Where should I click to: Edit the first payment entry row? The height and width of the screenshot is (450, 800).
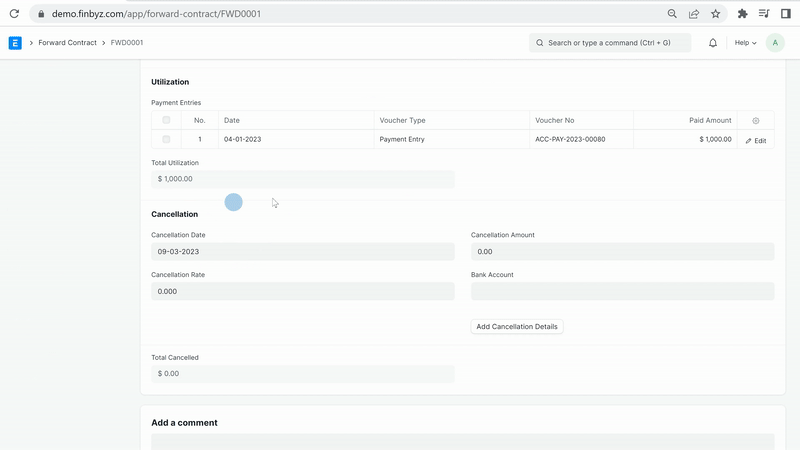pyautogui.click(x=755, y=140)
